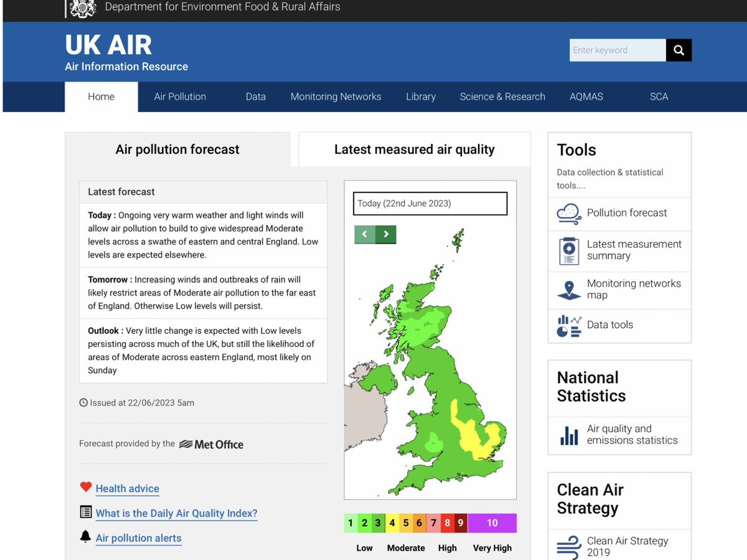Open the Science & Research menu
This screenshot has height=560, width=747.
[x=502, y=96]
